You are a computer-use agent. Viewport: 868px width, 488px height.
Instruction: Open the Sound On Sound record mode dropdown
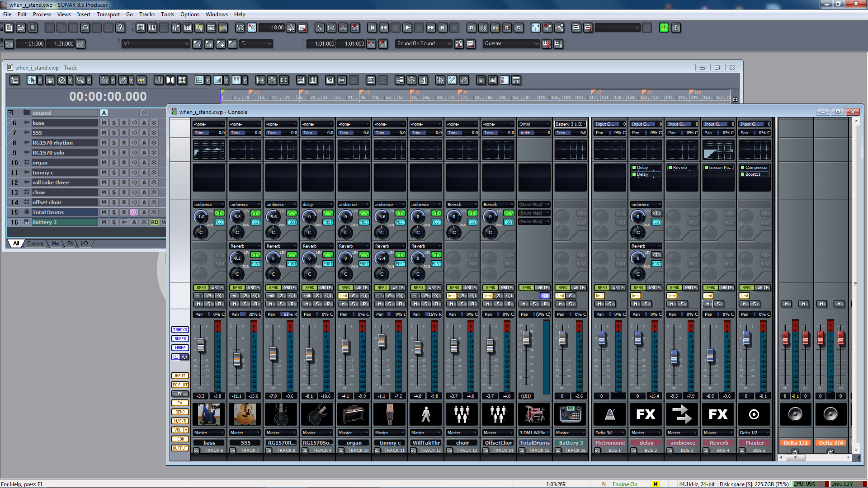[424, 44]
